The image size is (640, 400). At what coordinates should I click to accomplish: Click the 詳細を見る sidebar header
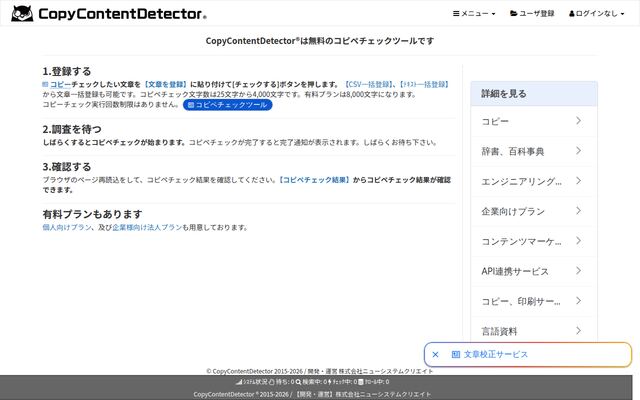tap(534, 93)
